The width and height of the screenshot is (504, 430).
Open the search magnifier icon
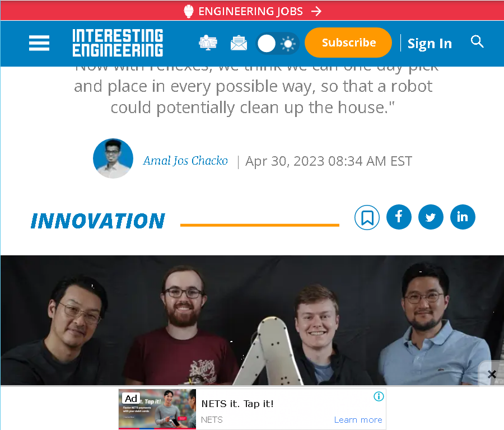(477, 42)
